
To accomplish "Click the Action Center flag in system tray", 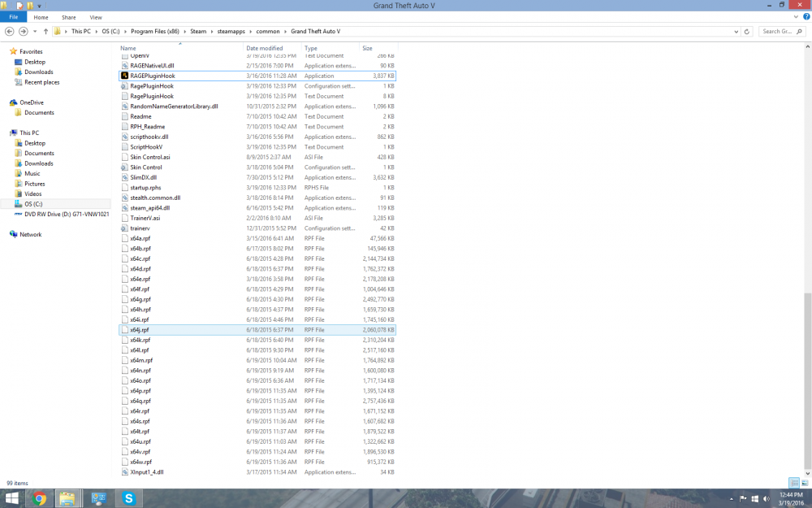I will pyautogui.click(x=742, y=498).
